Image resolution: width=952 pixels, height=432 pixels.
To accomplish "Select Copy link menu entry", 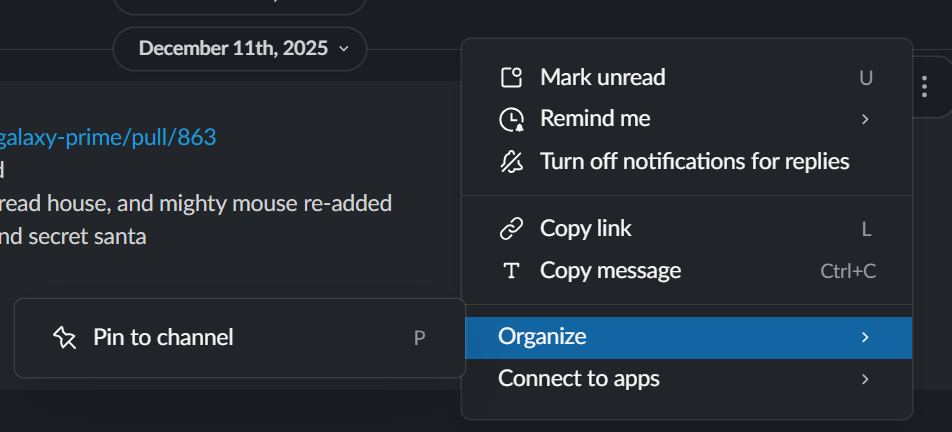I will (585, 229).
